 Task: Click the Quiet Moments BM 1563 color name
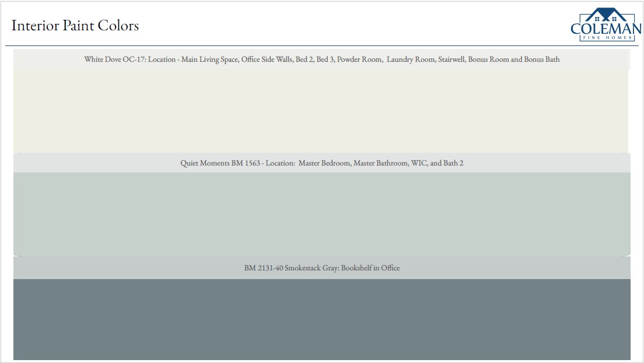pyautogui.click(x=220, y=163)
